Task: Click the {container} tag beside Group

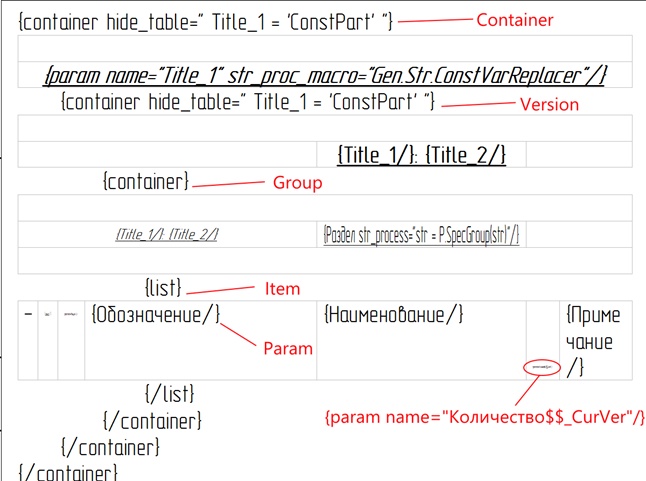Action: pyautogui.click(x=145, y=182)
